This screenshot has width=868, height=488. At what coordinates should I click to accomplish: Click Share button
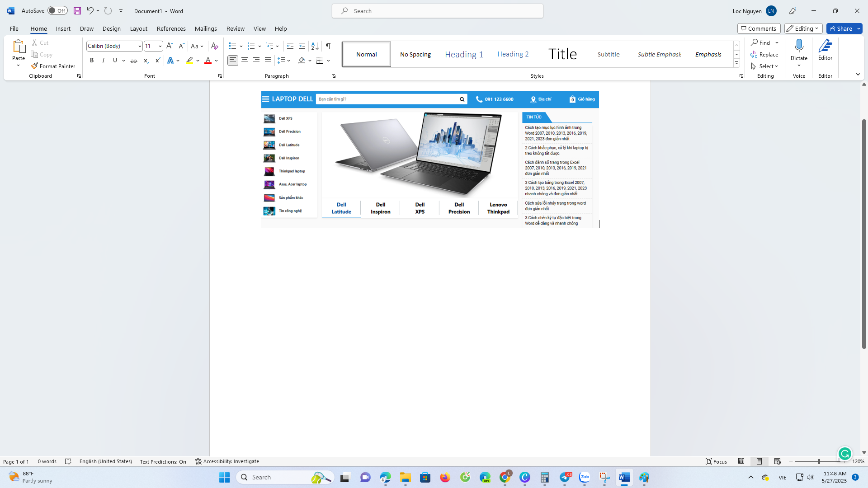pyautogui.click(x=841, y=28)
